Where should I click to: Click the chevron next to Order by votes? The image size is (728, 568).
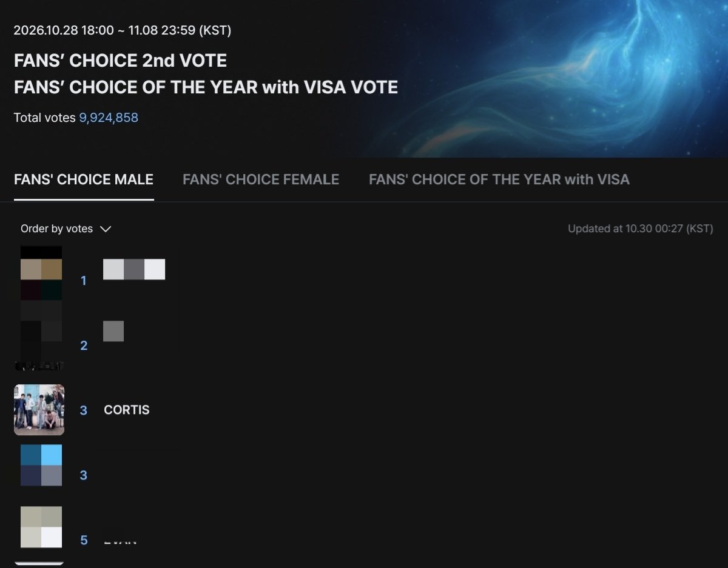106,229
